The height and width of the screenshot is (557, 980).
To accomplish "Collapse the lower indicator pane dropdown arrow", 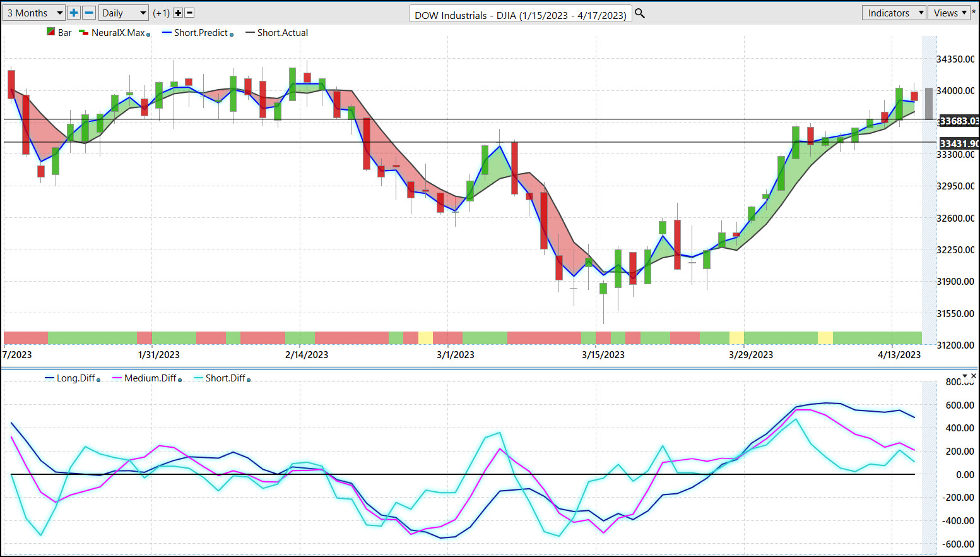I will pos(965,376).
